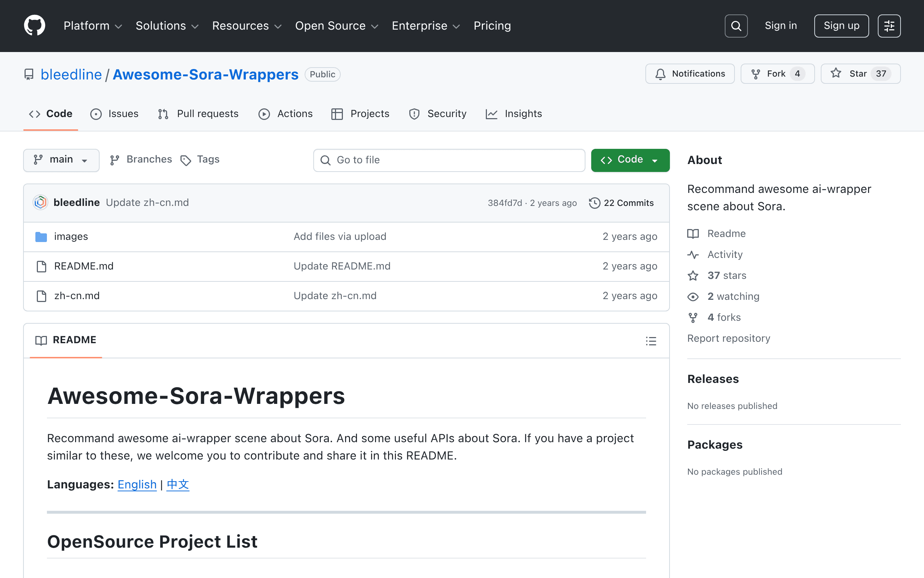This screenshot has height=578, width=924.
Task: Open the Security tab
Action: [438, 114]
